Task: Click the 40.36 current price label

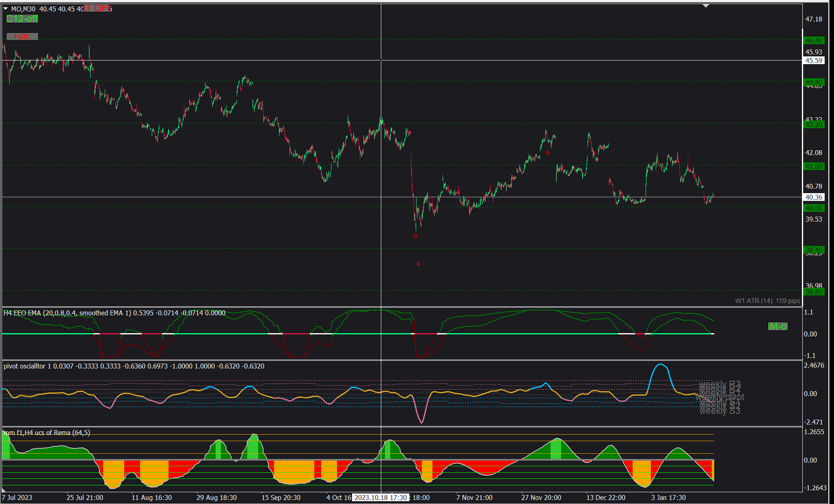Action: 814,197
